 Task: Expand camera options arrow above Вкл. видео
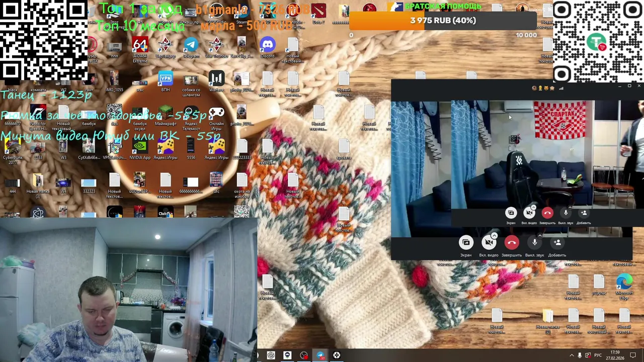pyautogui.click(x=494, y=235)
